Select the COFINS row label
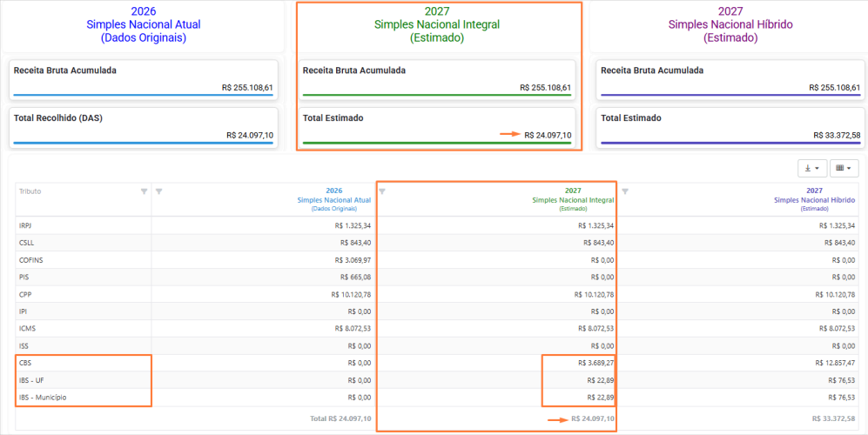The width and height of the screenshot is (868, 435). pos(30,259)
